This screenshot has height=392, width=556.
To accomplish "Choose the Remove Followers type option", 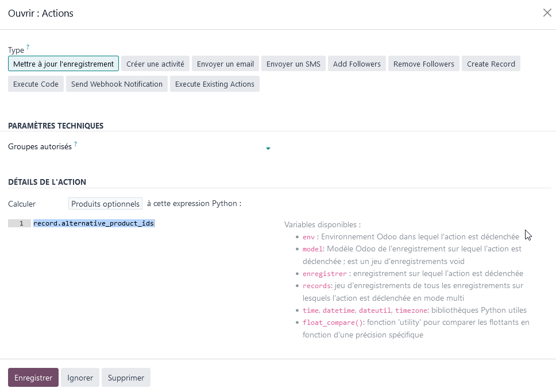I will click(x=424, y=64).
